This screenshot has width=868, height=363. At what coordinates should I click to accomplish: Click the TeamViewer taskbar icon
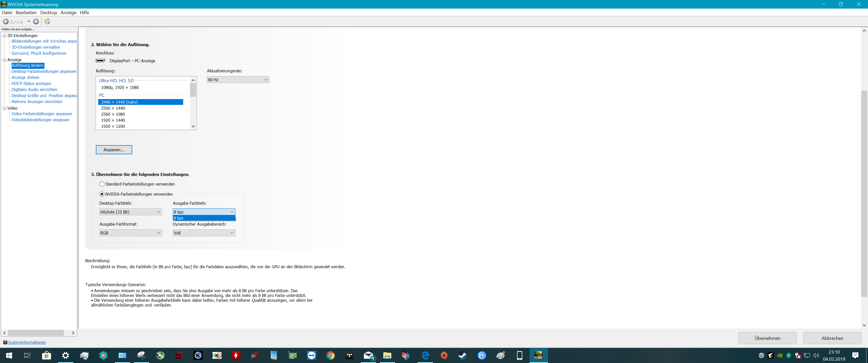[x=311, y=355]
